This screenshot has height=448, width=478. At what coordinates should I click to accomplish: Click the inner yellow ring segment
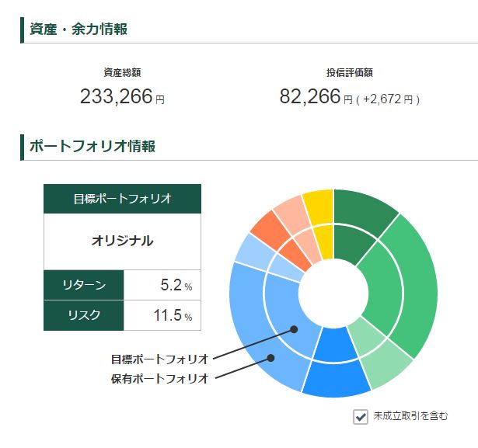pos(325,242)
